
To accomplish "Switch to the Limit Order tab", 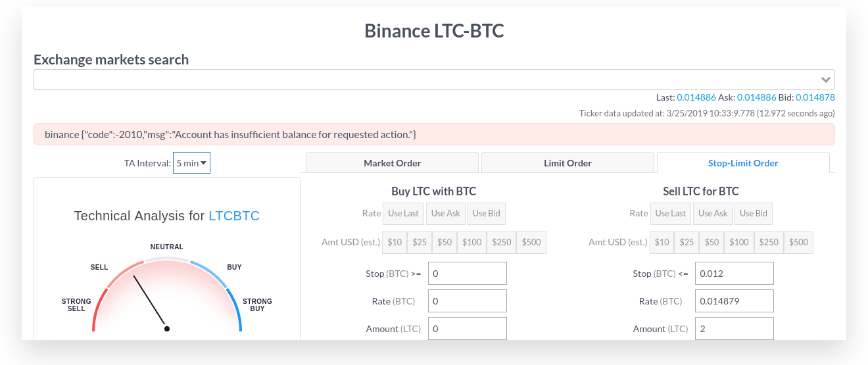I will [x=567, y=163].
